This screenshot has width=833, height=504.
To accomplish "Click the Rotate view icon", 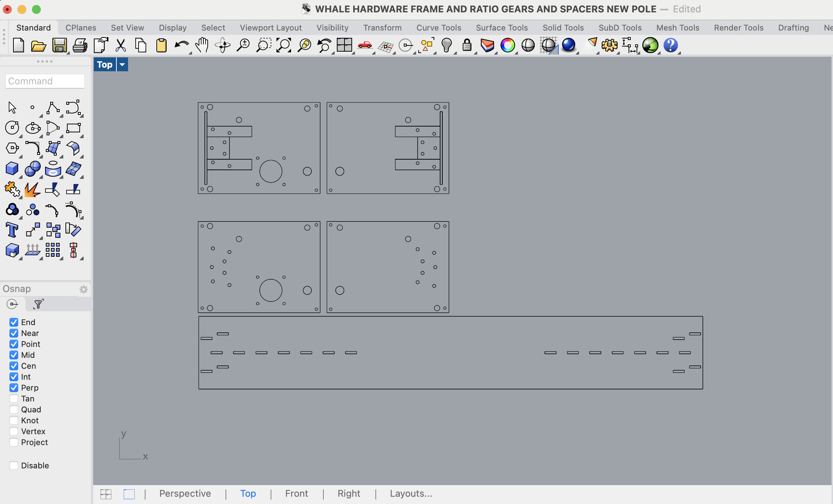I will [x=223, y=45].
